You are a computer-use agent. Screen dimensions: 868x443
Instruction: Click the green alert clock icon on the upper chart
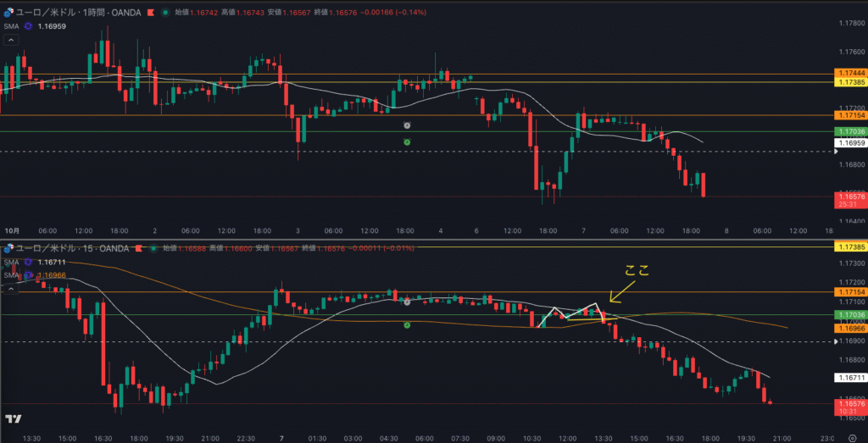[407, 142]
